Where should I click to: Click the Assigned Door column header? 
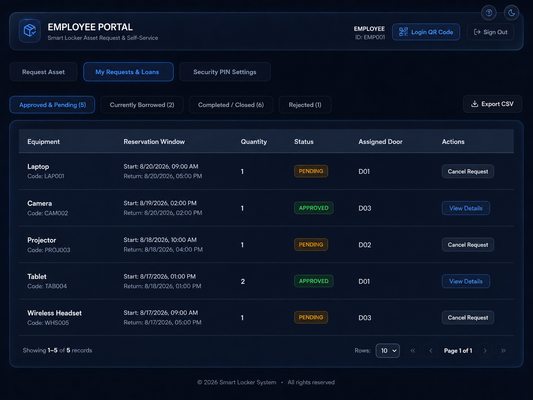point(380,142)
